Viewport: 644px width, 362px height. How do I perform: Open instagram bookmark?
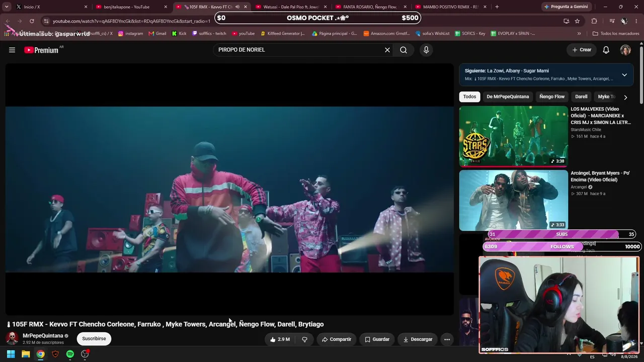131,34
